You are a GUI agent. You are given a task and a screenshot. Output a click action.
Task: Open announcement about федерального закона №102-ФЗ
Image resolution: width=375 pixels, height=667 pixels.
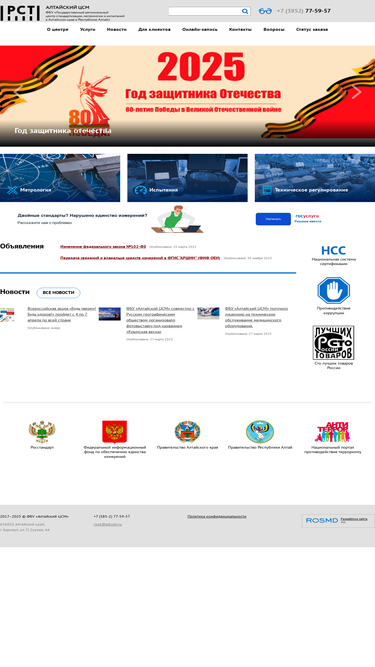tap(103, 247)
